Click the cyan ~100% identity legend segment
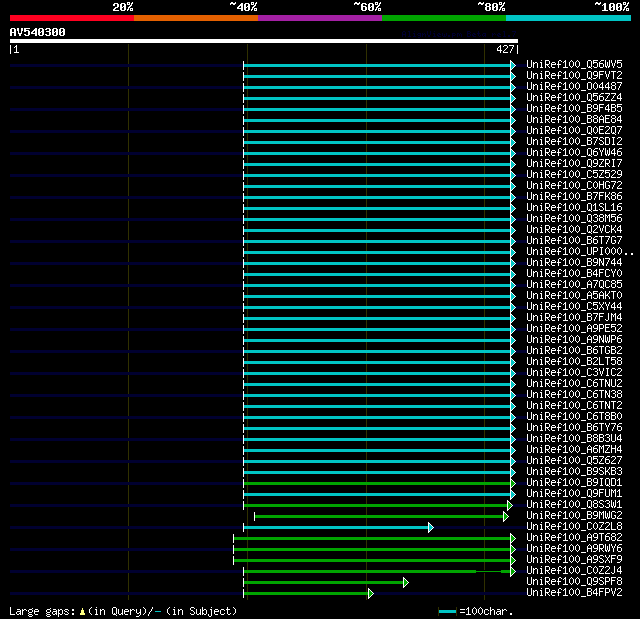Image resolution: width=640 pixels, height=619 pixels. (x=568, y=18)
